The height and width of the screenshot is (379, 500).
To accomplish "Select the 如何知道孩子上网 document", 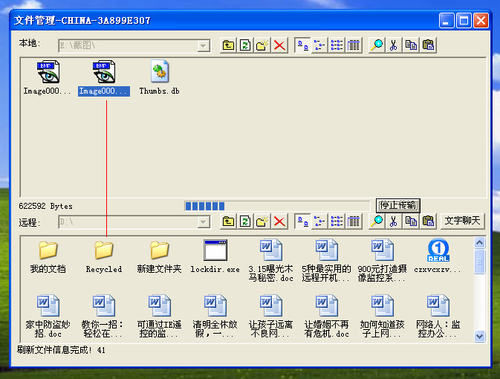I will point(382,316).
